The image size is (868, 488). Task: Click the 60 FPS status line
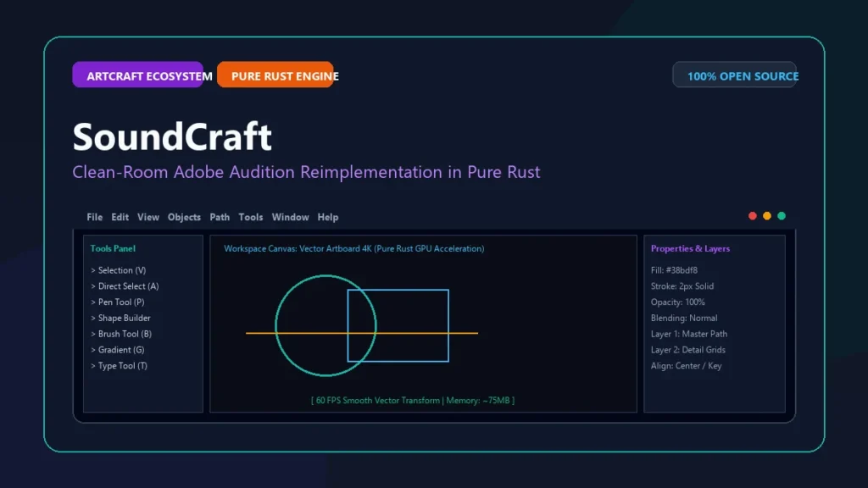click(x=413, y=400)
